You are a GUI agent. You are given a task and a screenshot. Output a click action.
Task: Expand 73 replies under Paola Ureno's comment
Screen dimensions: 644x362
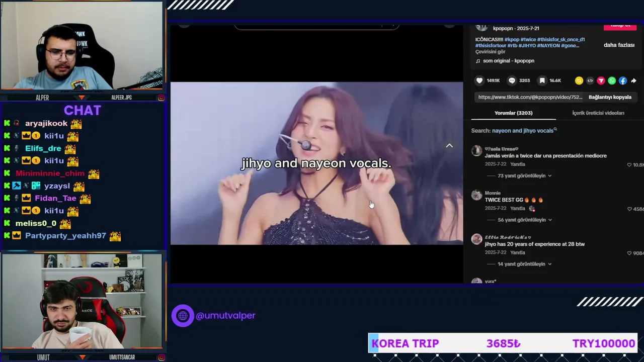[x=521, y=176]
